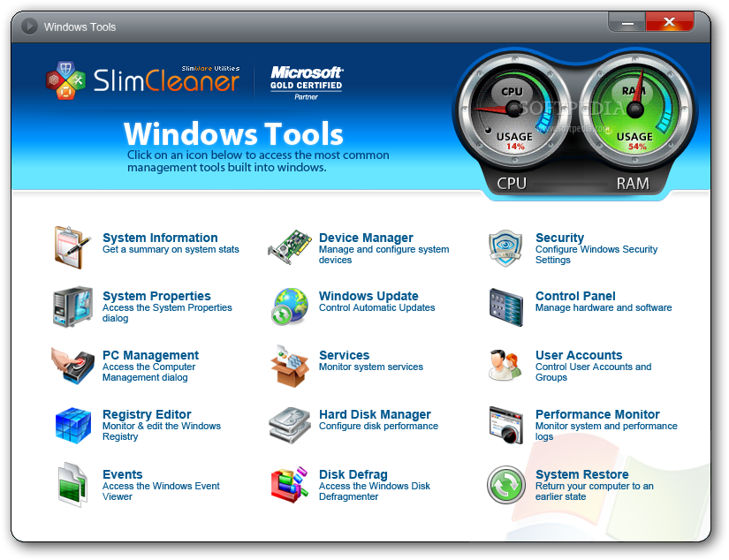The image size is (729, 560).
Task: Open the System Properties link
Action: [156, 296]
